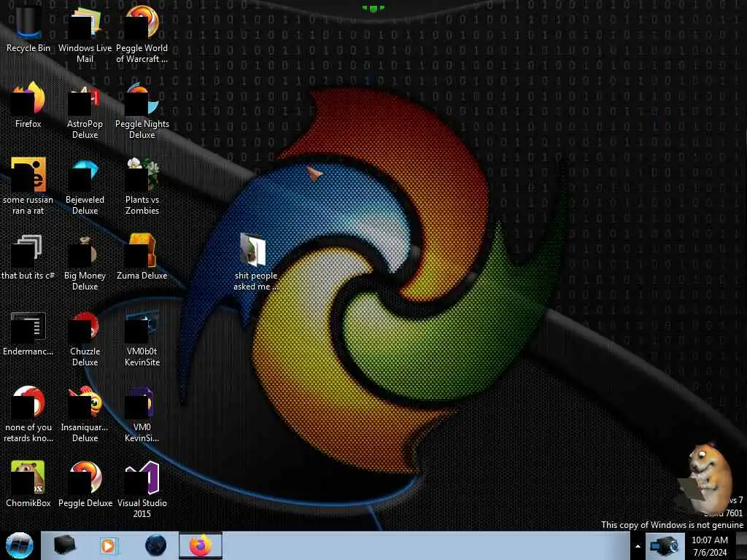Select VM0b0t KevinSite shortcut
The image size is (747, 560).
point(142,338)
